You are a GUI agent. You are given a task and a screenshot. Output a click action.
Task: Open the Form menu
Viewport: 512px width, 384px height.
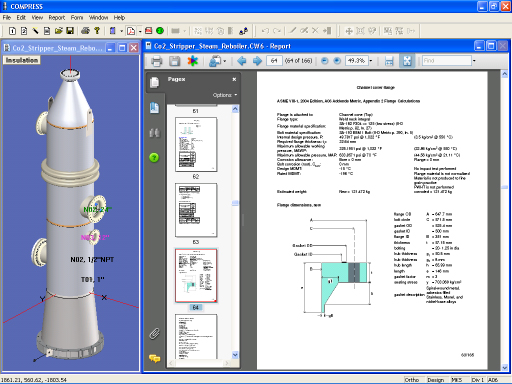[77, 18]
